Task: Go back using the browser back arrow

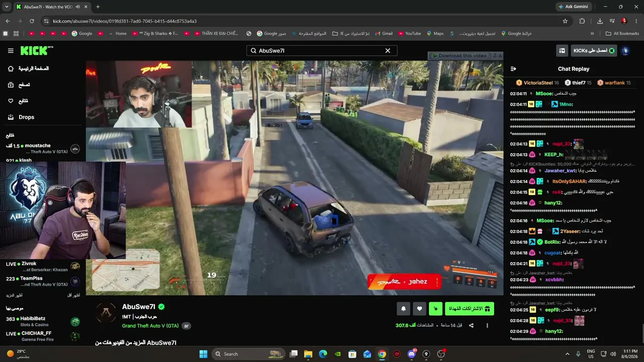Action: pyautogui.click(x=8, y=21)
